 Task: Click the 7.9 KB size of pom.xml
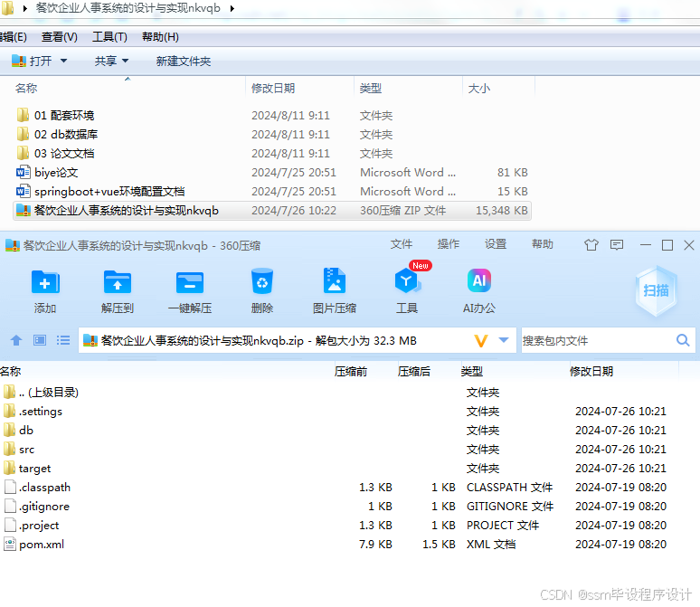coord(375,544)
